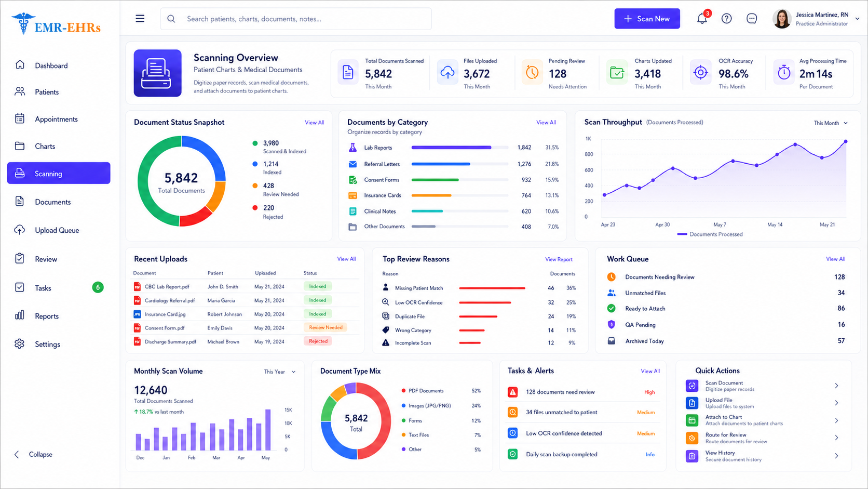Open the help question mark icon
868x489 pixels.
(x=727, y=19)
